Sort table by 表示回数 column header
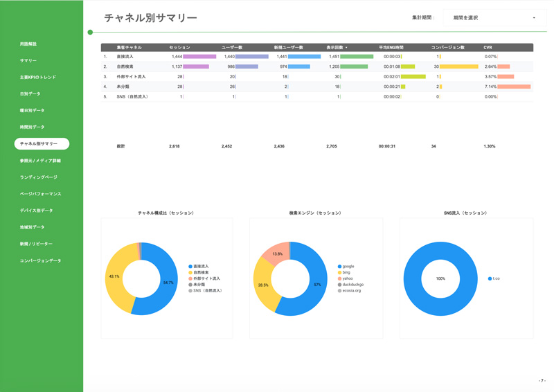 (x=337, y=48)
